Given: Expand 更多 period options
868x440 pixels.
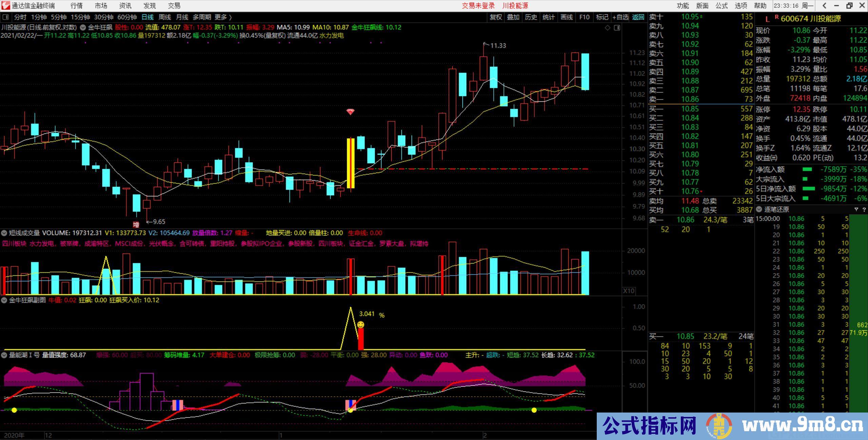Looking at the screenshot, I should (223, 17).
